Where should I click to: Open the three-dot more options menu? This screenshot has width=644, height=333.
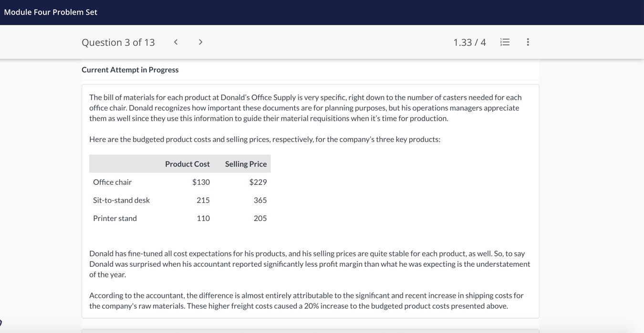528,42
